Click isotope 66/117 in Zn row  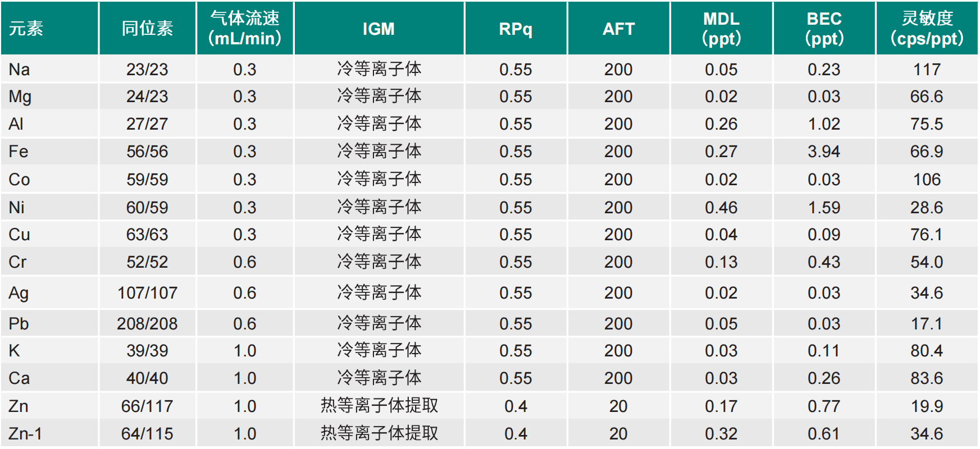pyautogui.click(x=147, y=406)
